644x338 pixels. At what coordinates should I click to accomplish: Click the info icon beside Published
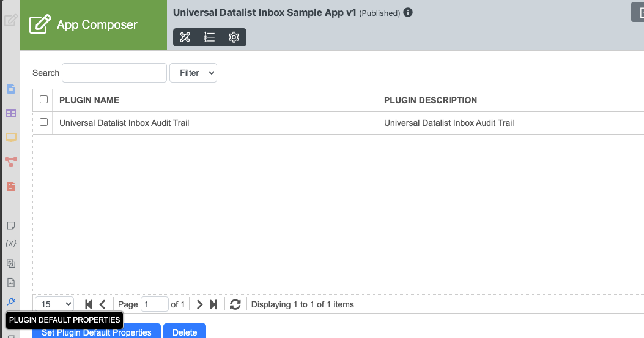(x=408, y=12)
